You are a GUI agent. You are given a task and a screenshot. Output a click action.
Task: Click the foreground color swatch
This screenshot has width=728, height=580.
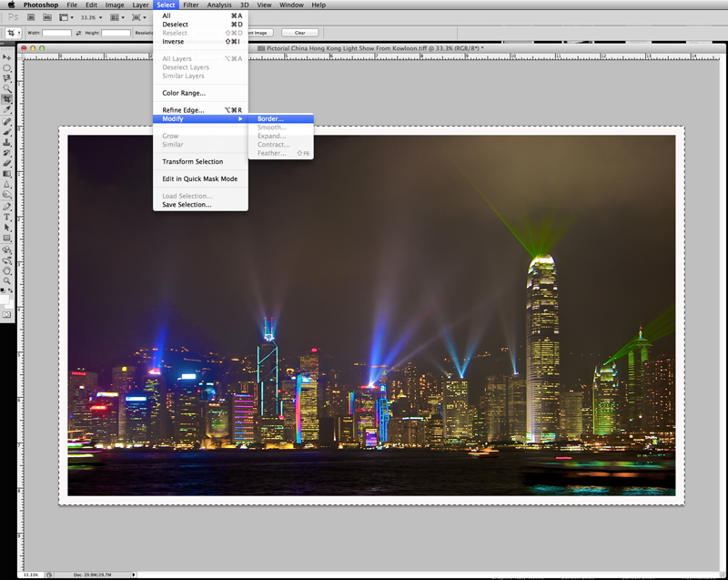point(5,297)
